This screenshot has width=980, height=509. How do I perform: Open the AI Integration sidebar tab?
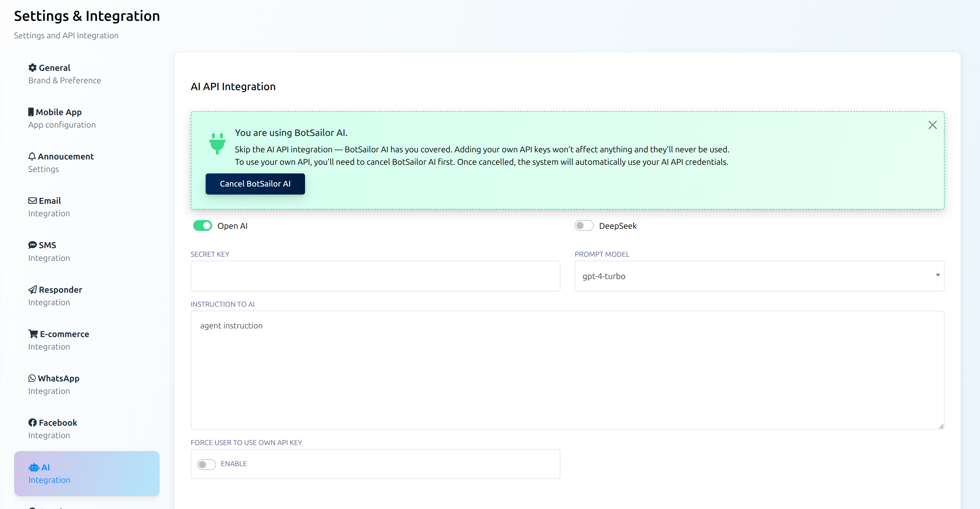click(x=87, y=473)
